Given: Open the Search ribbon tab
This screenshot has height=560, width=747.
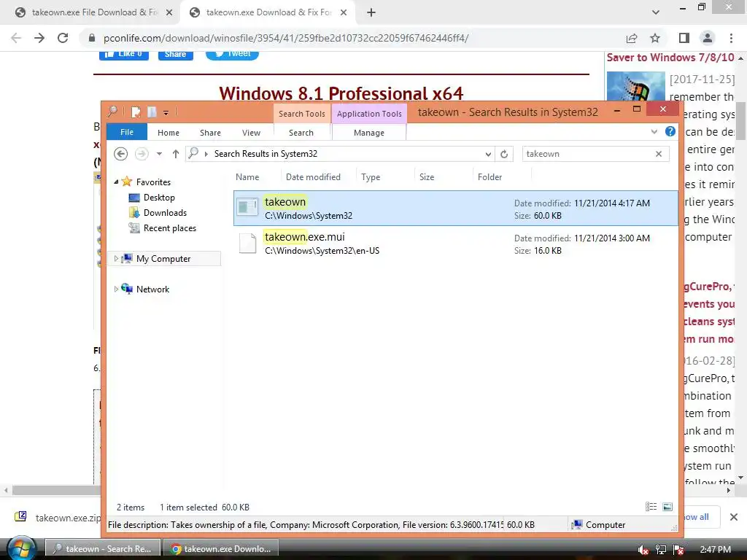Looking at the screenshot, I should [x=301, y=133].
